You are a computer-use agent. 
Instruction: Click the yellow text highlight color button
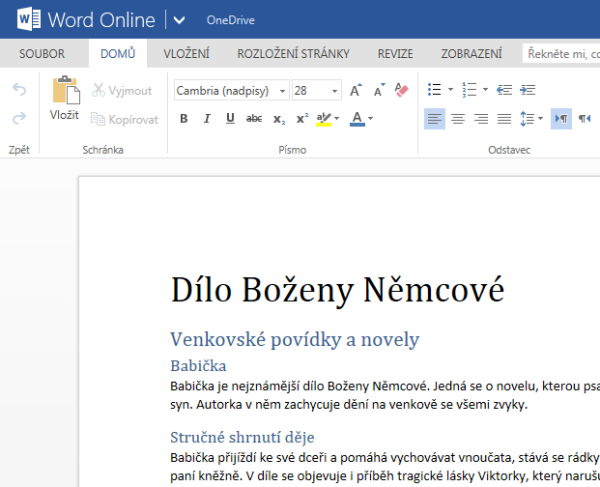323,118
